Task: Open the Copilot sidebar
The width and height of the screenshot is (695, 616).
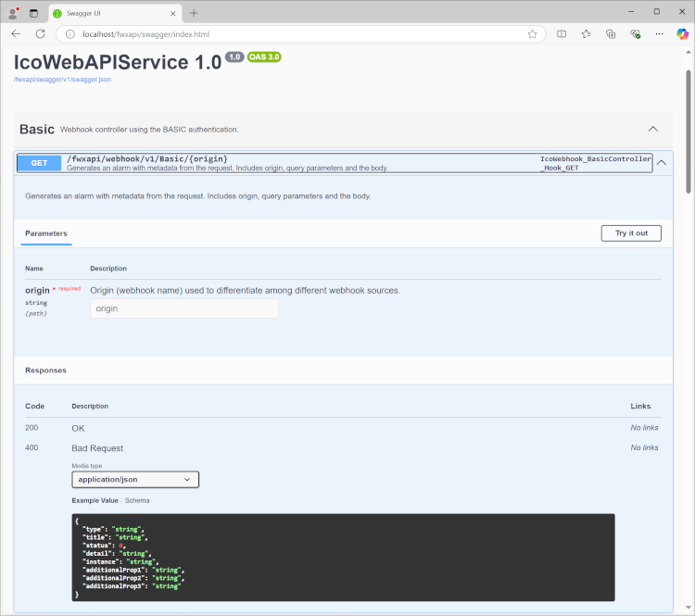Action: pos(682,34)
